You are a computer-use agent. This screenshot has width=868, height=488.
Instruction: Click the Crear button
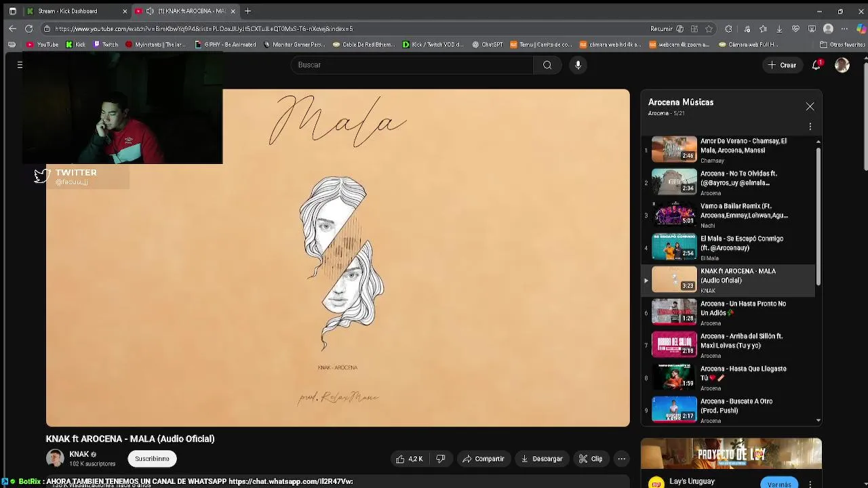point(782,65)
